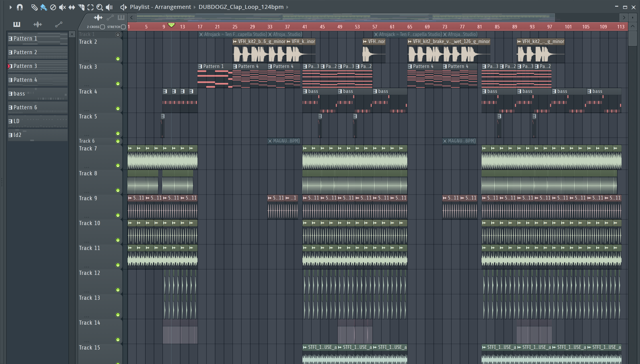
Task: Select the Track 10 header label
Action: tap(90, 223)
